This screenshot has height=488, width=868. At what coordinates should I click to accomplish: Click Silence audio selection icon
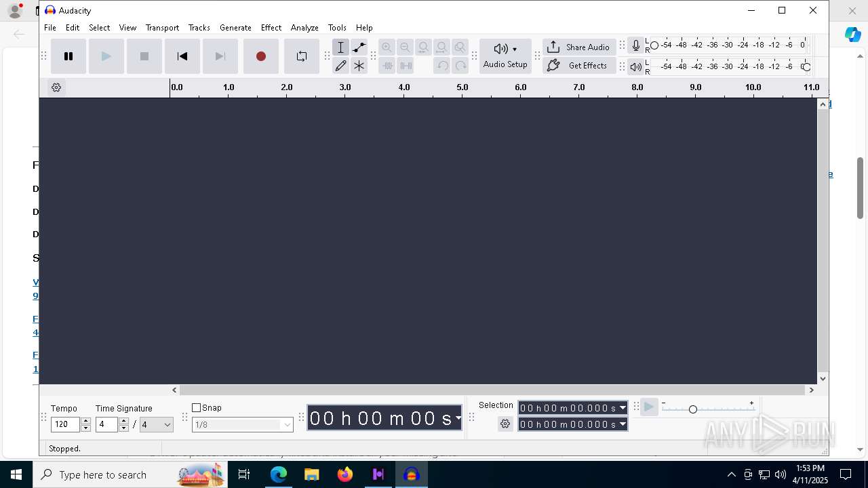coord(406,66)
